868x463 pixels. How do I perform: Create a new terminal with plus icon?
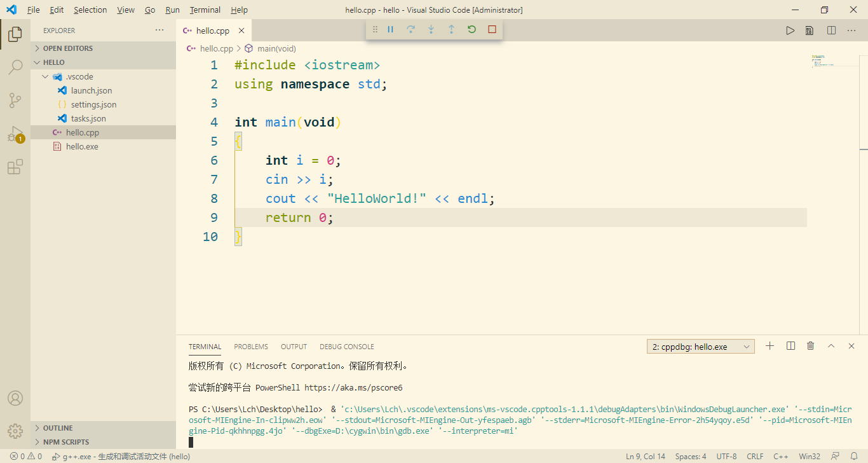(770, 346)
